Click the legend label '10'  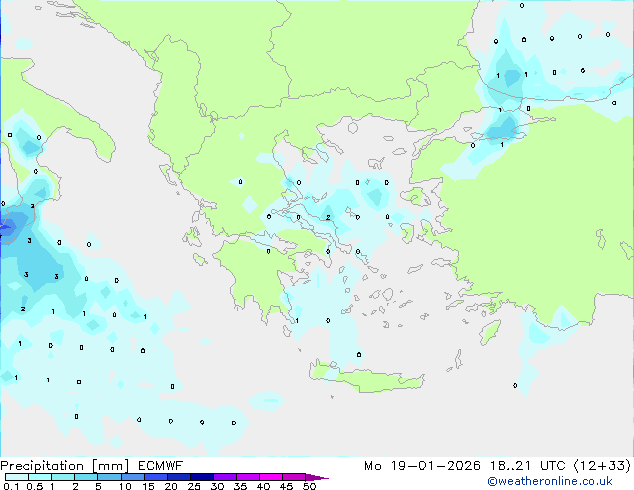pyautogui.click(x=125, y=486)
